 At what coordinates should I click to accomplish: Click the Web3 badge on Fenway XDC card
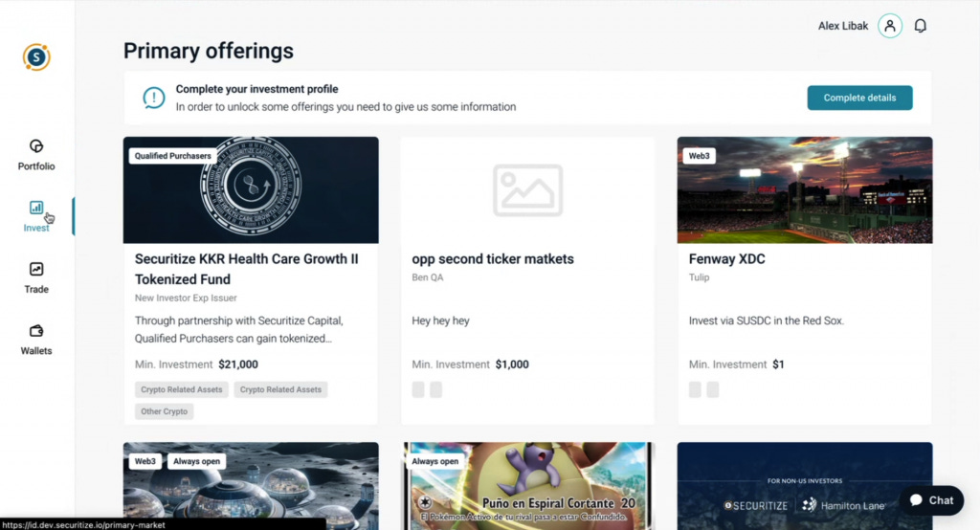point(700,156)
